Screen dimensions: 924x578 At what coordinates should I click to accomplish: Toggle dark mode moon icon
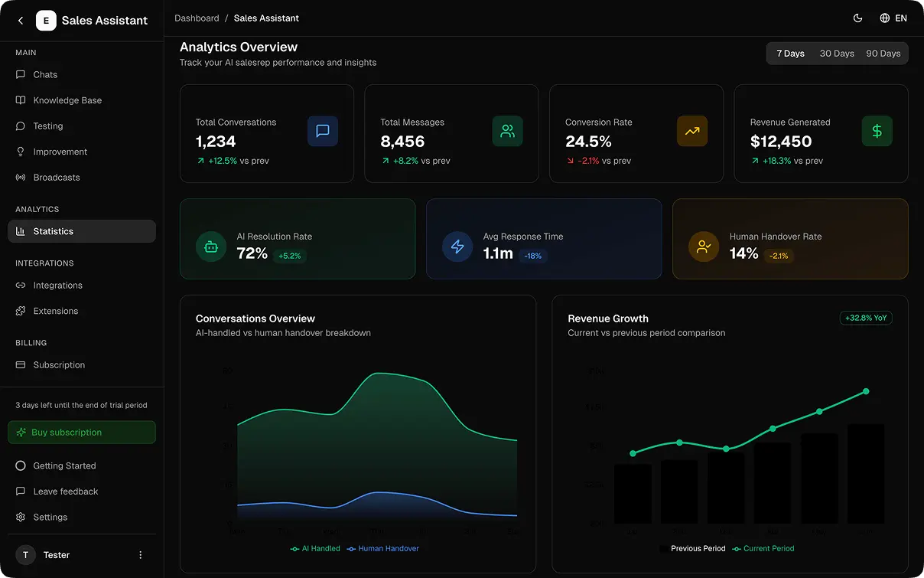pos(857,18)
